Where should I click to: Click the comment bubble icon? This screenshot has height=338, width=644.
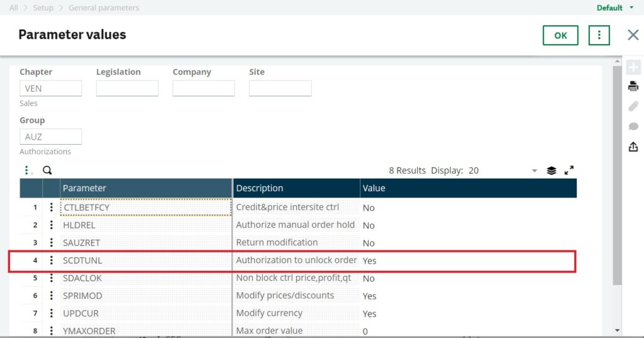633,127
